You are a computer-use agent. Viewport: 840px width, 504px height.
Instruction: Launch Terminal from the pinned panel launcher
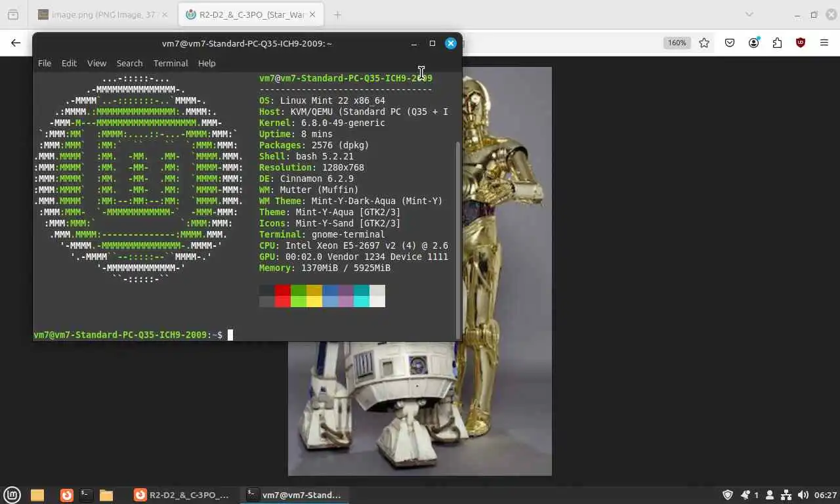[85, 495]
